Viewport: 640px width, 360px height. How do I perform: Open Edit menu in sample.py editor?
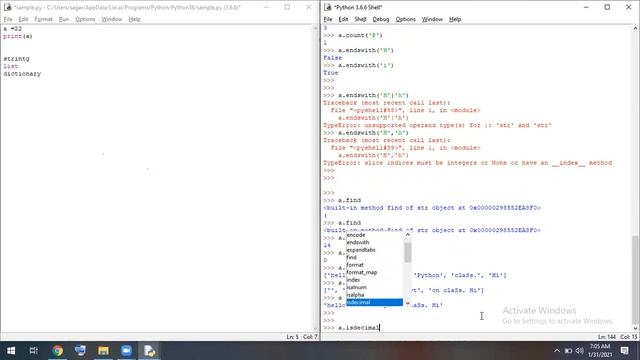[x=23, y=19]
